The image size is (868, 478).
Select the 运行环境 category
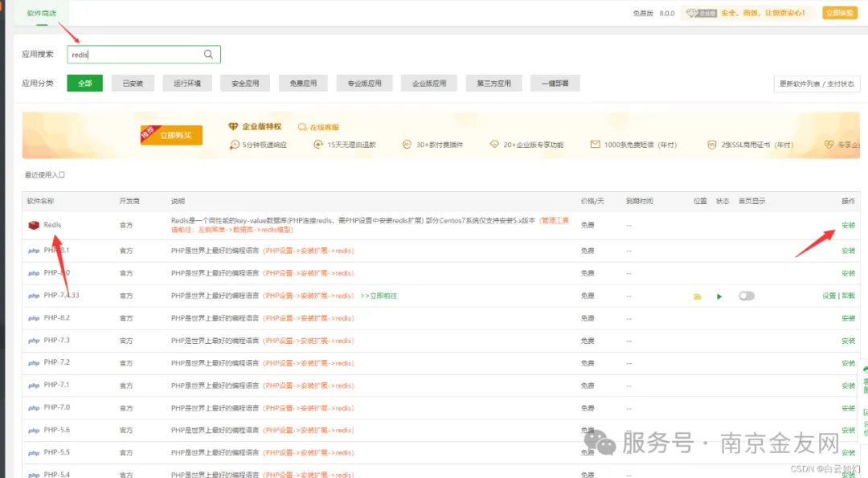[x=187, y=83]
